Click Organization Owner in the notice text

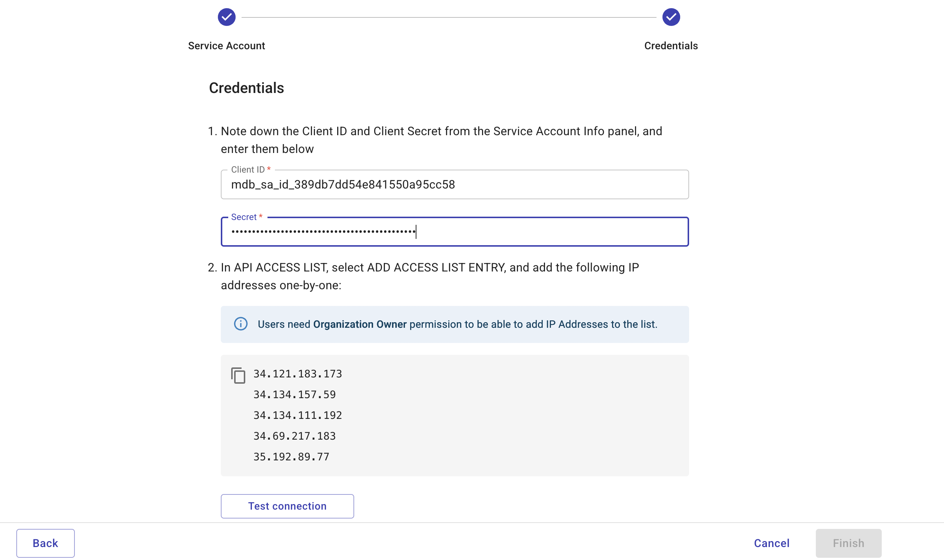(360, 324)
